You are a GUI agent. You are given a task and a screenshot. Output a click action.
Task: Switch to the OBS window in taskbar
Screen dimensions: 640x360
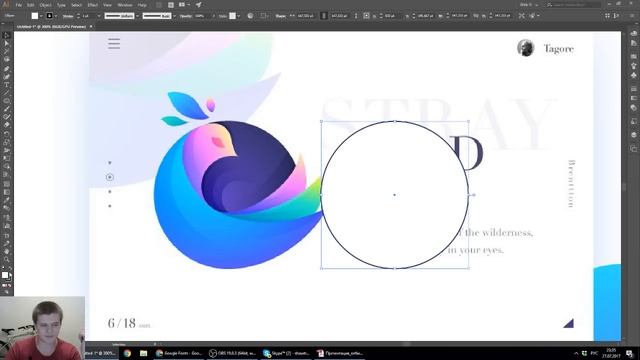tap(232, 353)
